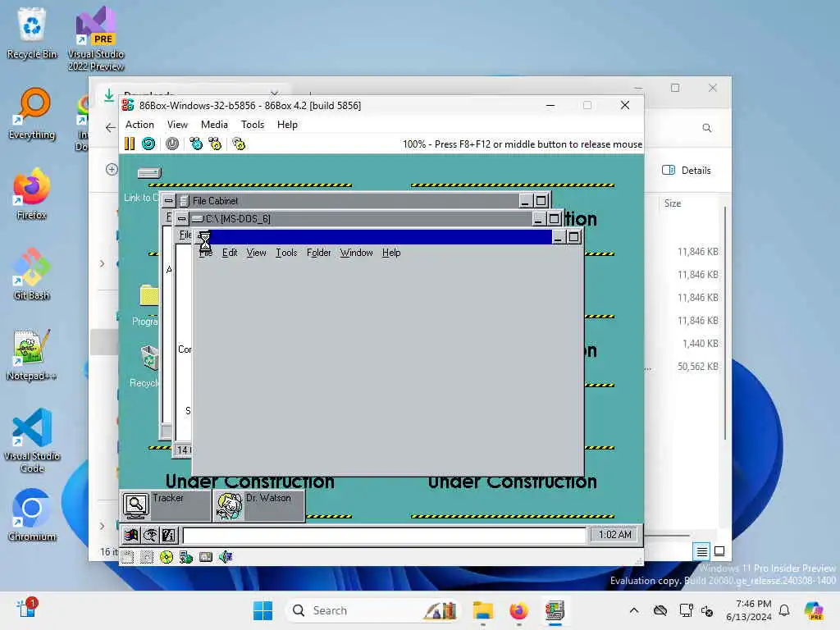The height and width of the screenshot is (630, 840).
Task: Click the guest Recycle bin icon
Action: coord(150,358)
